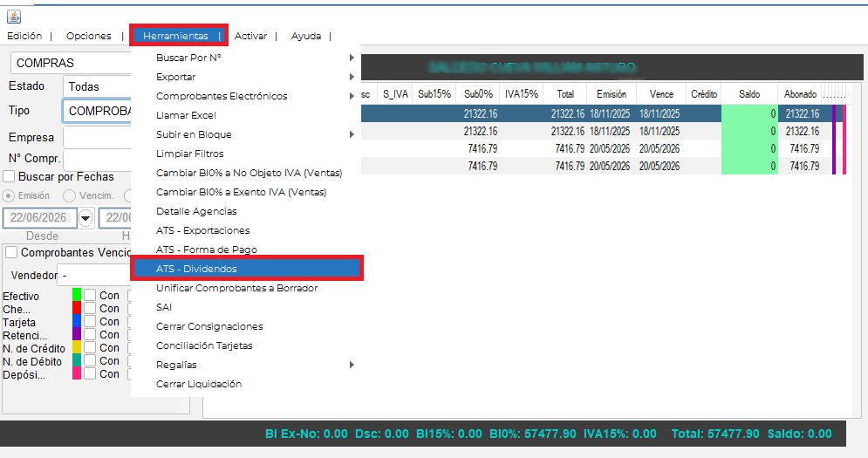Select the Emisión radio button
The image size is (868, 458).
coord(9,196)
